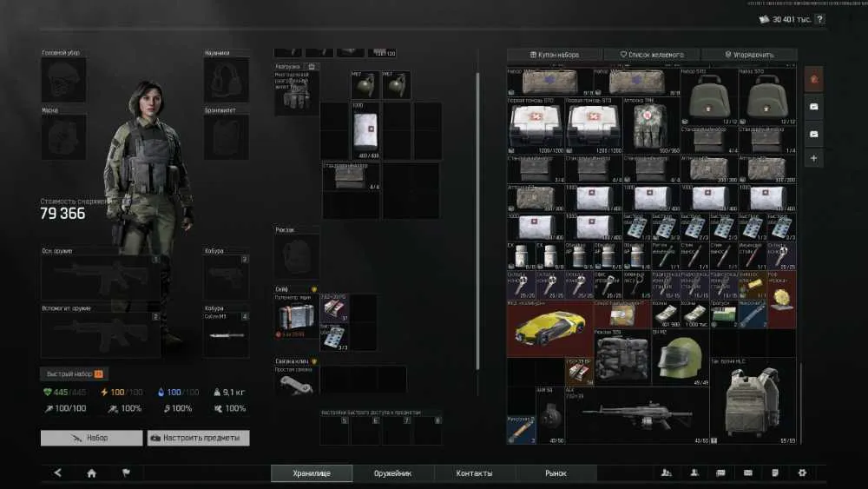The image size is (868, 489).
Task: Select the Сабля M1 knife slot
Action: tap(227, 335)
